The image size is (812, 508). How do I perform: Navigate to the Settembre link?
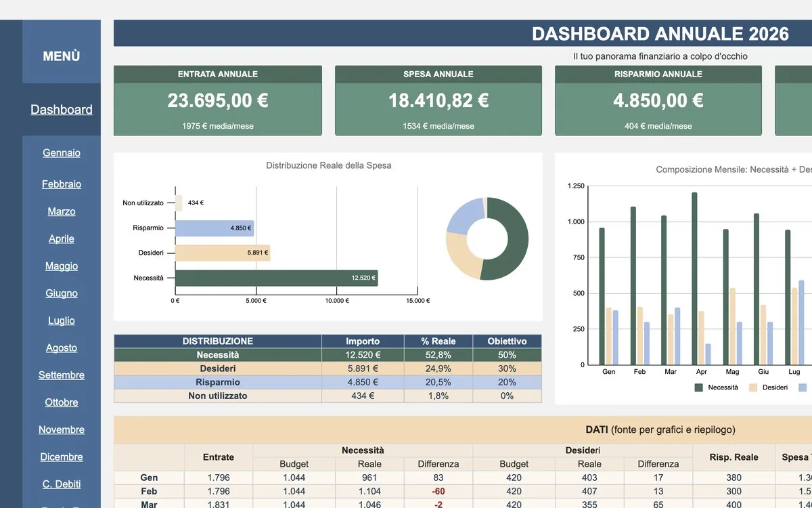(x=62, y=375)
